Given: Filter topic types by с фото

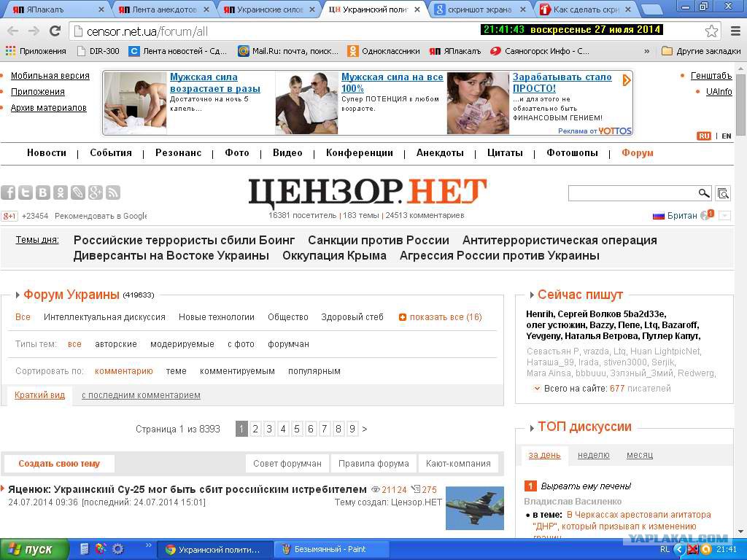Looking at the screenshot, I should coord(241,344).
